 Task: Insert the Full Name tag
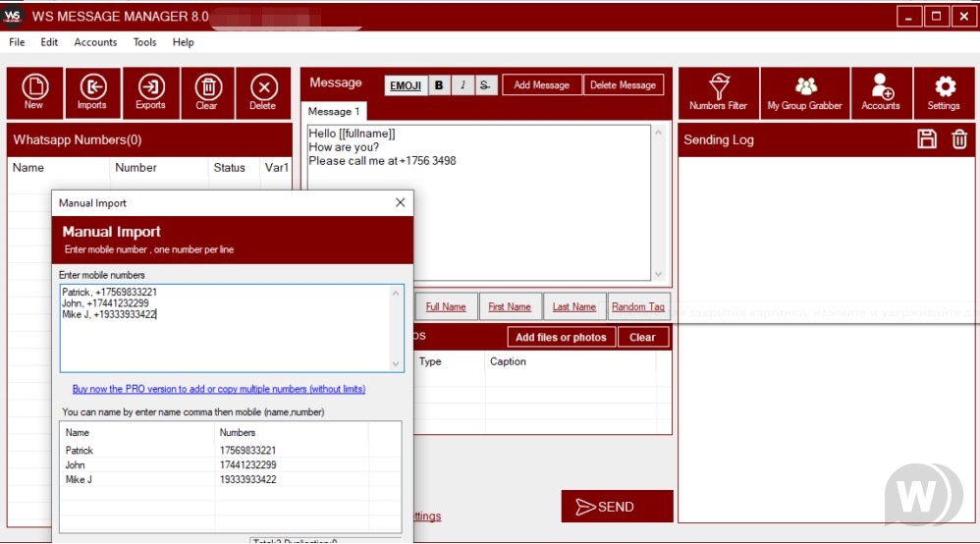click(x=446, y=306)
